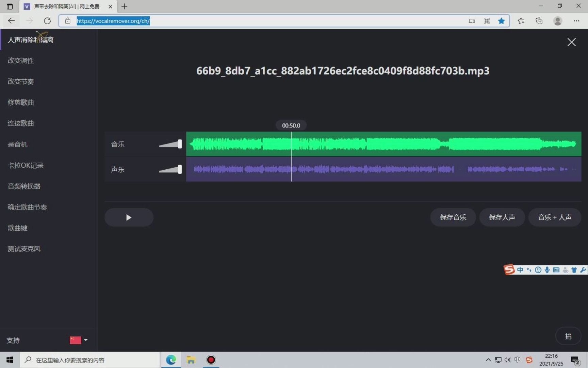
Task: Click the 音乐 + 人声 button
Action: [555, 217]
